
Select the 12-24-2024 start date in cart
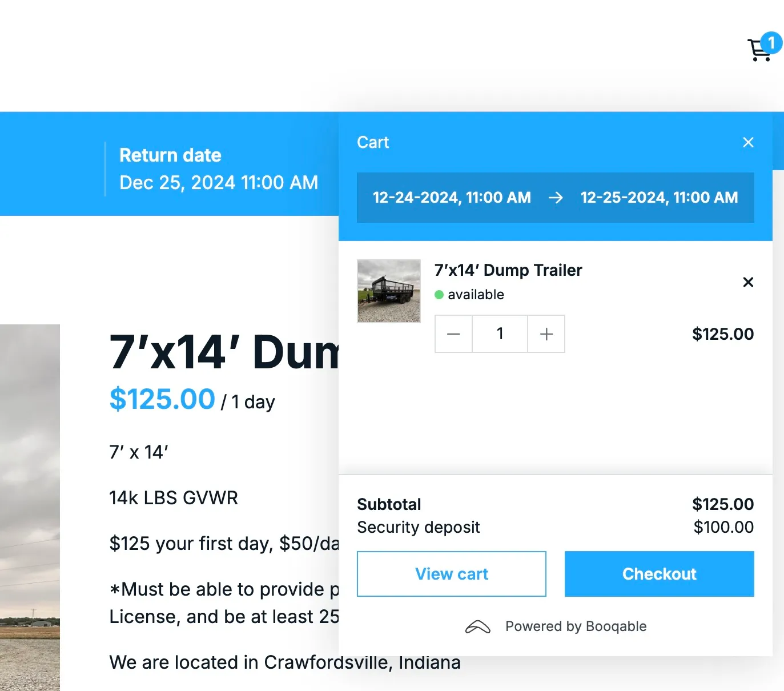point(452,198)
